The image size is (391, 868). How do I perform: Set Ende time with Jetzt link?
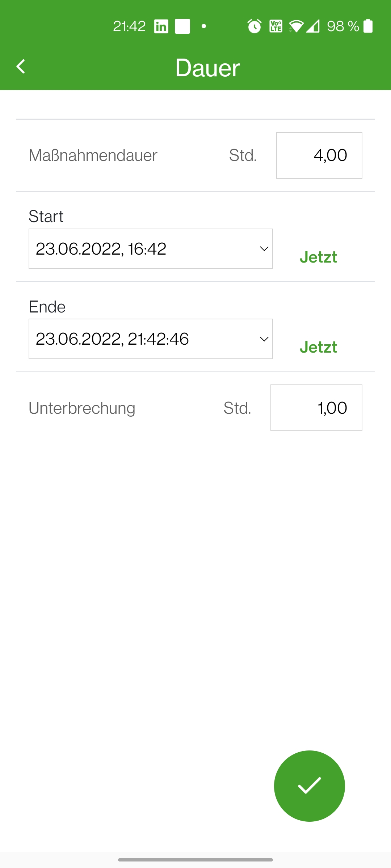pyautogui.click(x=318, y=347)
